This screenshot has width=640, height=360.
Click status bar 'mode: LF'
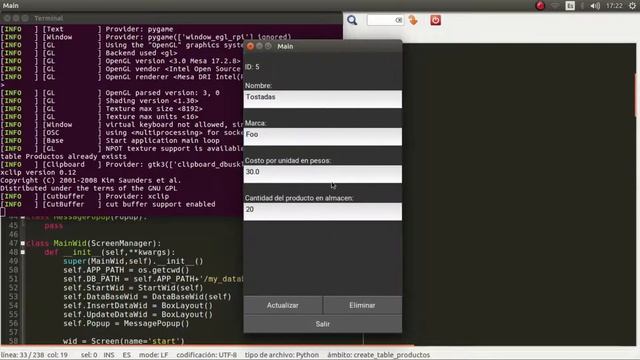[153, 355]
